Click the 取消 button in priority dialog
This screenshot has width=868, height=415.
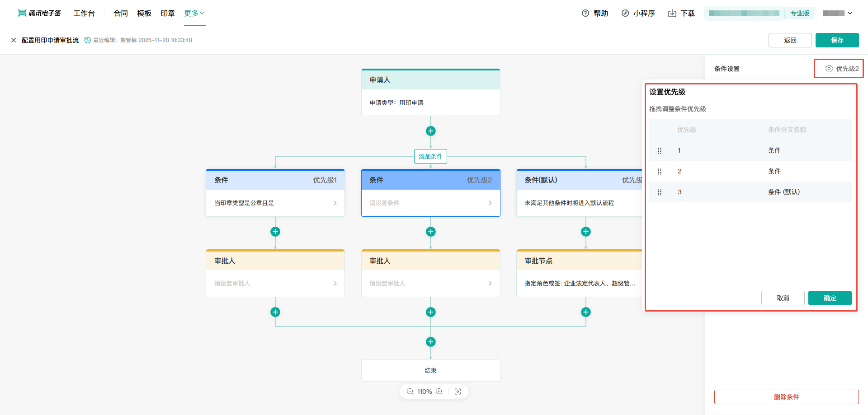[x=783, y=298]
